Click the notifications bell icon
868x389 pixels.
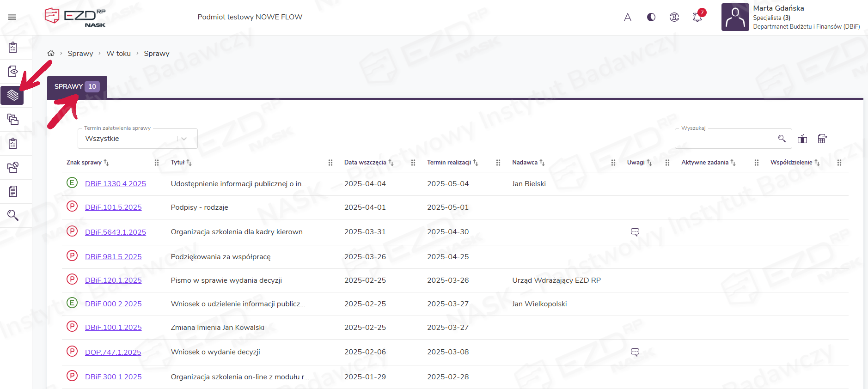[697, 17]
